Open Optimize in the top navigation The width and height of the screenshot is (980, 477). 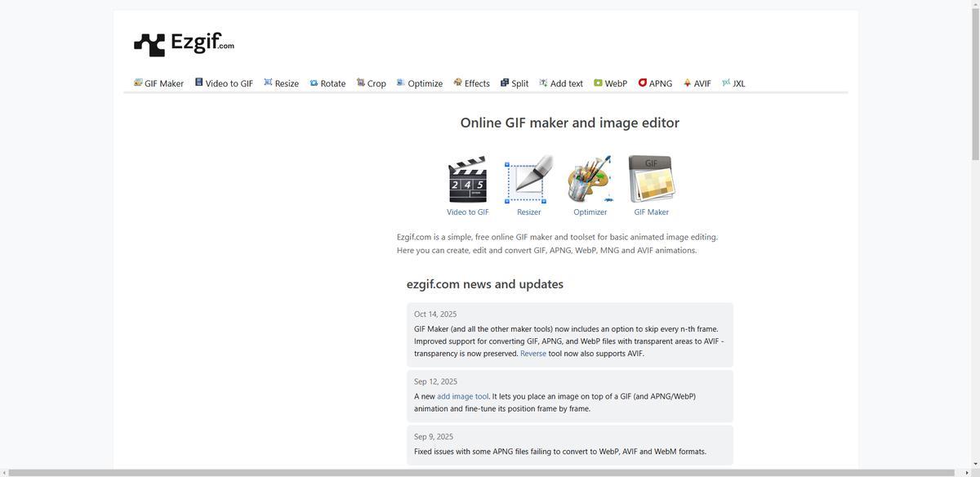pos(420,83)
